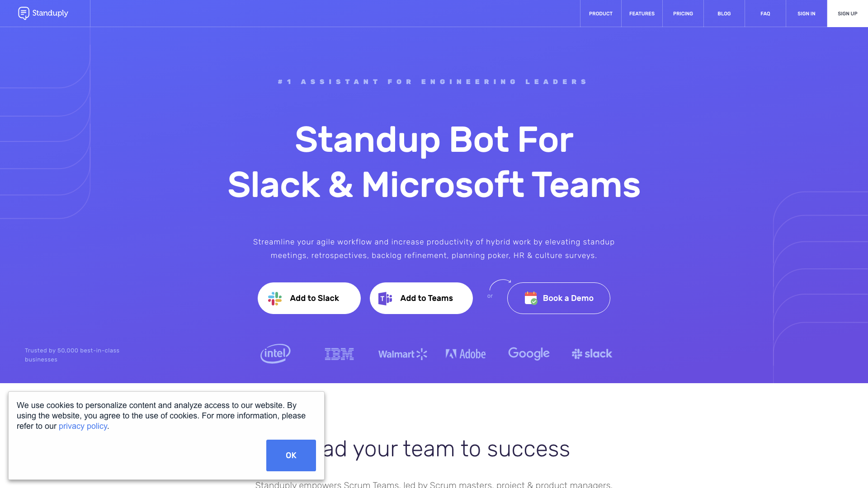Click the privacy policy link
The image size is (868, 488).
(83, 426)
